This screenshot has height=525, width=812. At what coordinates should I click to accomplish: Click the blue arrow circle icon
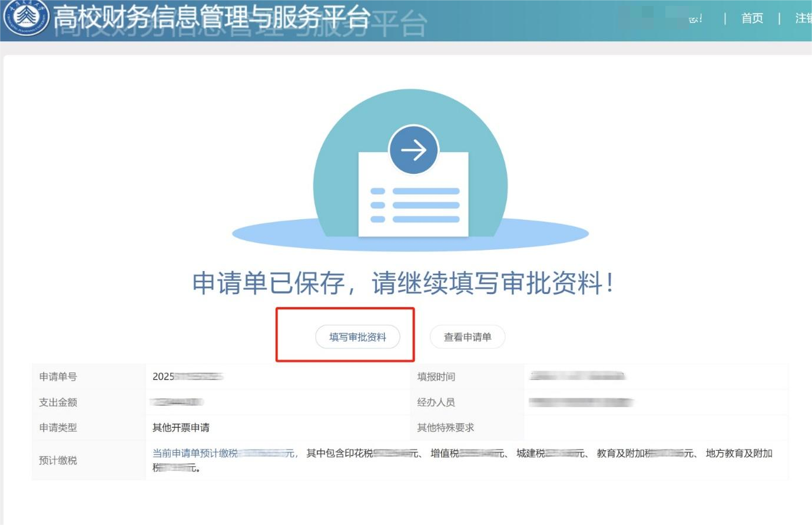click(413, 150)
